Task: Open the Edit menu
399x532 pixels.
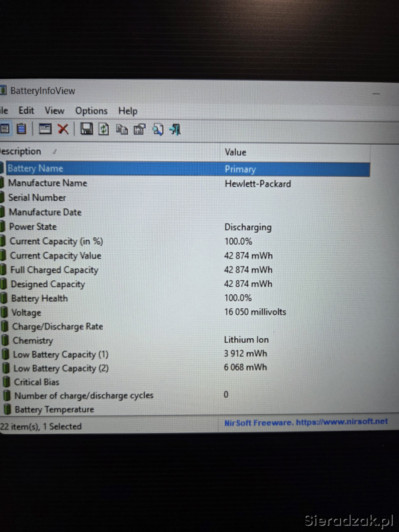Action: [x=26, y=110]
